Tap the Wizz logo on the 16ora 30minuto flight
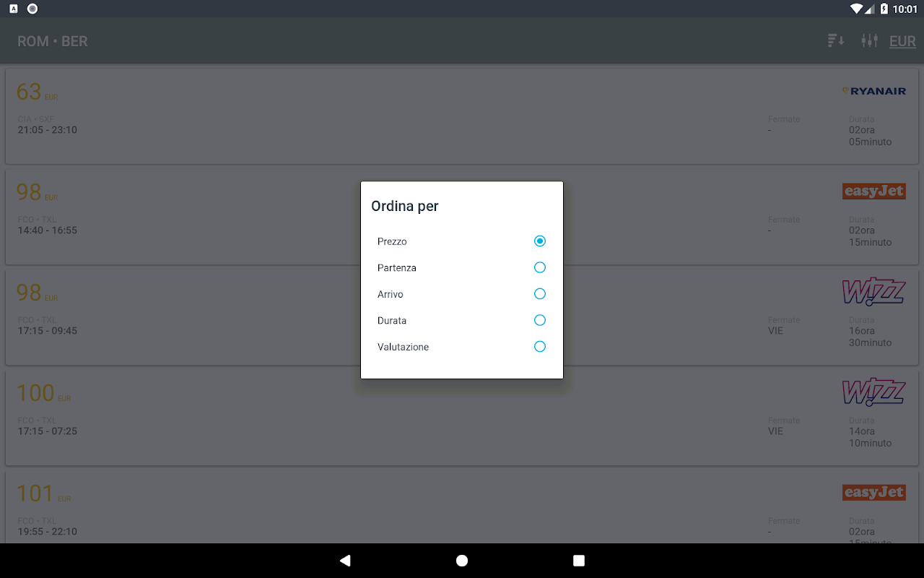 tap(873, 292)
